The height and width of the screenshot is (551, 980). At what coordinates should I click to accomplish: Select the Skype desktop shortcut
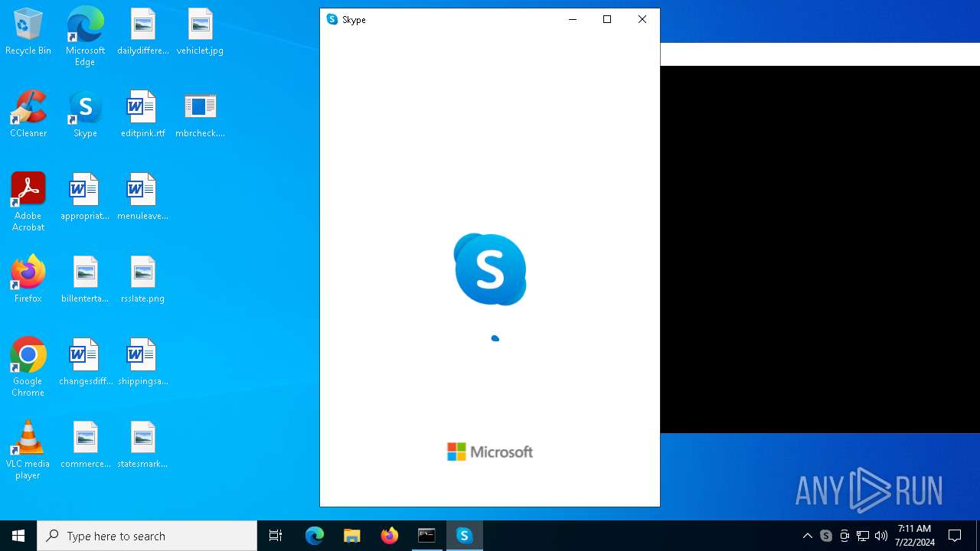point(85,115)
